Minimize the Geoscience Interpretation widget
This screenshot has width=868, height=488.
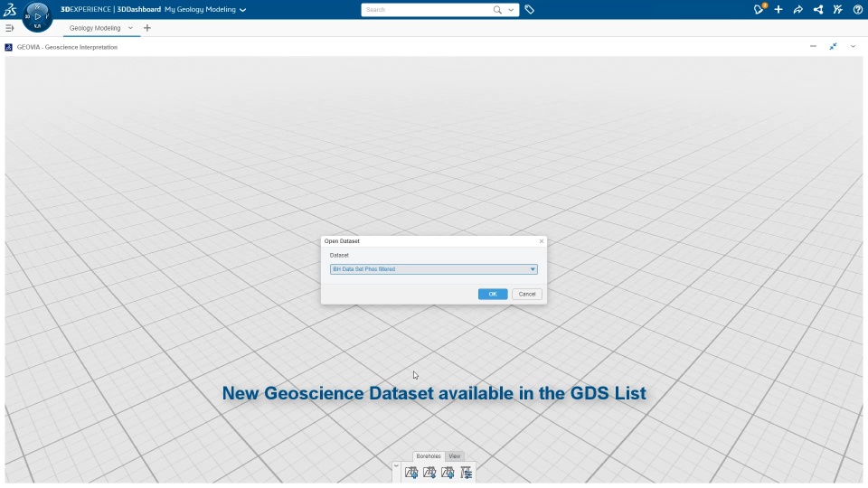813,46
